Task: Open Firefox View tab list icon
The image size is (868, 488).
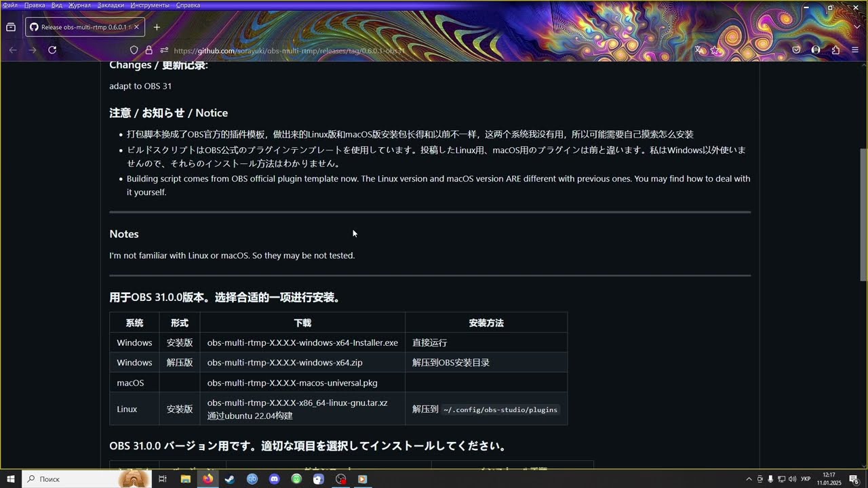Action: pos(11,27)
